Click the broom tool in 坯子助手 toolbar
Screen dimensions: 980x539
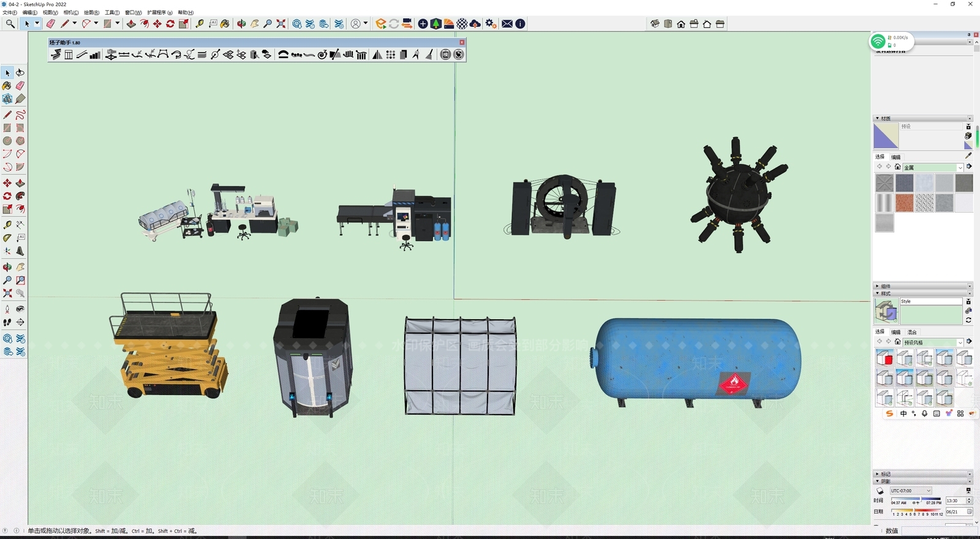[x=429, y=55]
